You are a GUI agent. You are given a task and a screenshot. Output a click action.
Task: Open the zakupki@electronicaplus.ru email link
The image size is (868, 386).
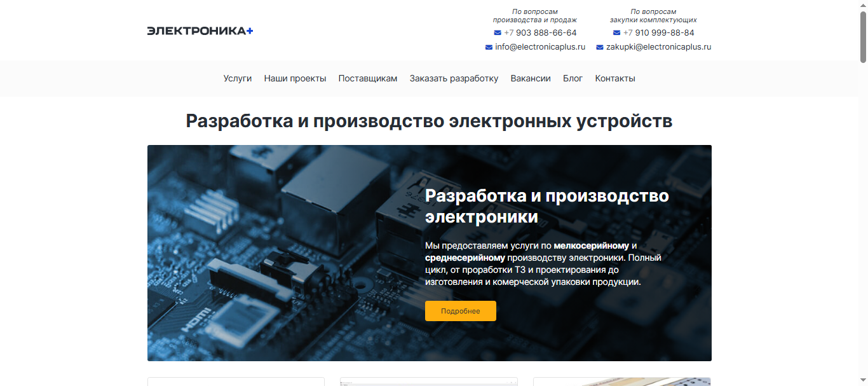658,46
